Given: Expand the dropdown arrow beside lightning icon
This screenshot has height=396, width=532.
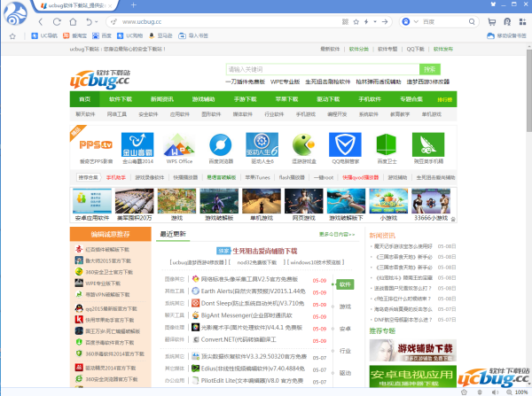Looking at the screenshot, I should [375, 21].
